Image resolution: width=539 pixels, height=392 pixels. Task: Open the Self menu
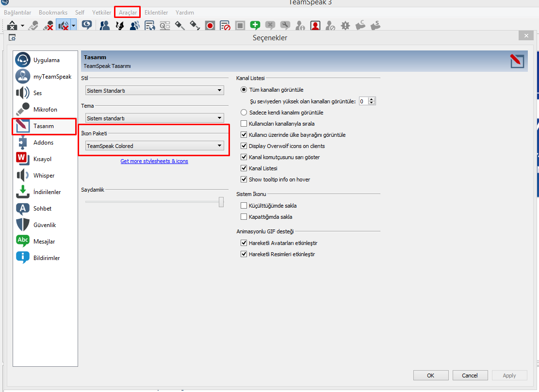coord(80,13)
